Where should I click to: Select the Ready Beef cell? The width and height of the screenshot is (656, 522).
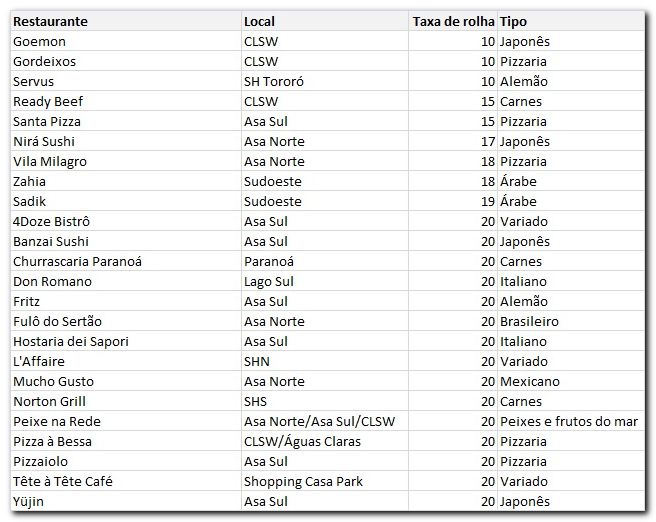(48, 101)
